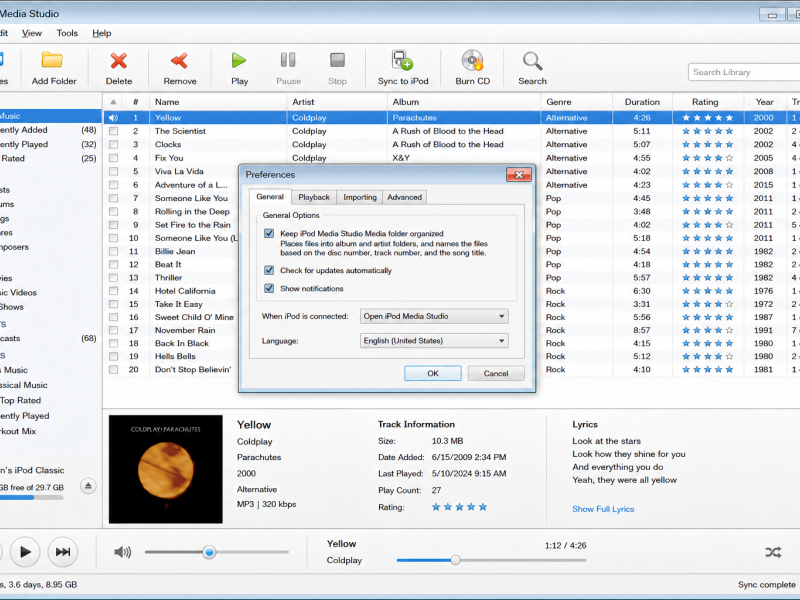Screen dimensions: 800x600
Task: Sort tracks by Duration column header
Action: [642, 102]
